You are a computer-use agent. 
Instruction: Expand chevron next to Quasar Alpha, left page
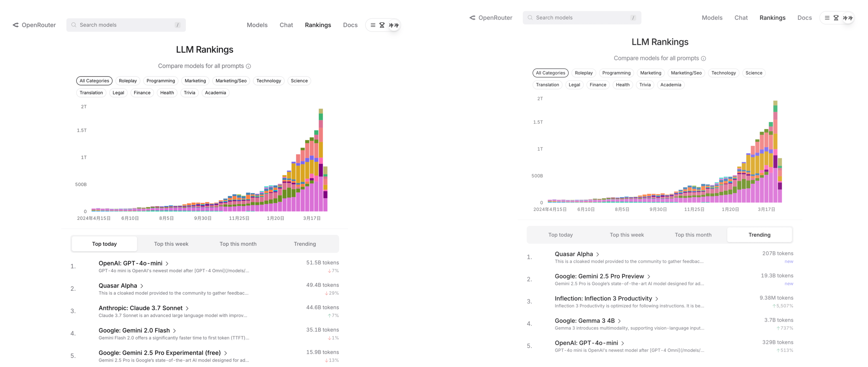tap(142, 286)
